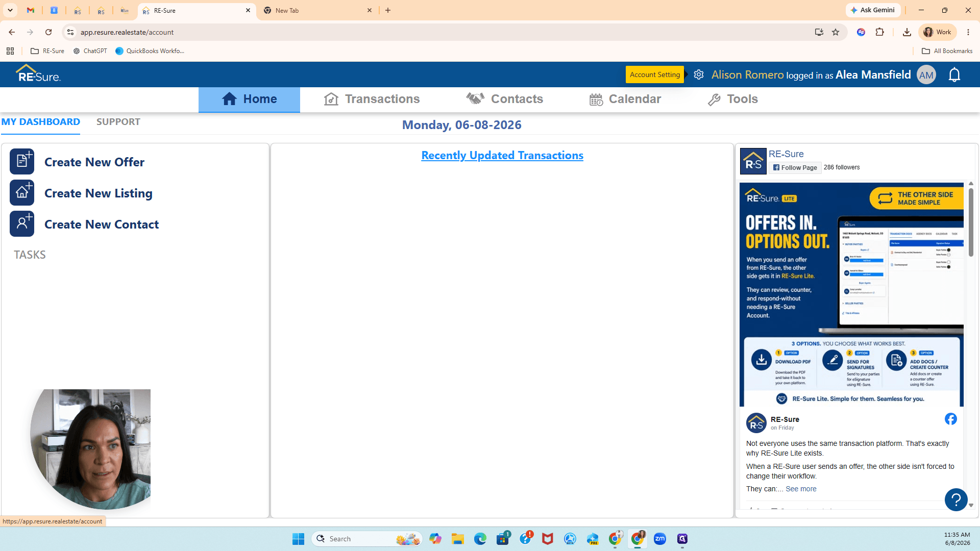
Task: Click the Create New Listing text link
Action: 99,193
